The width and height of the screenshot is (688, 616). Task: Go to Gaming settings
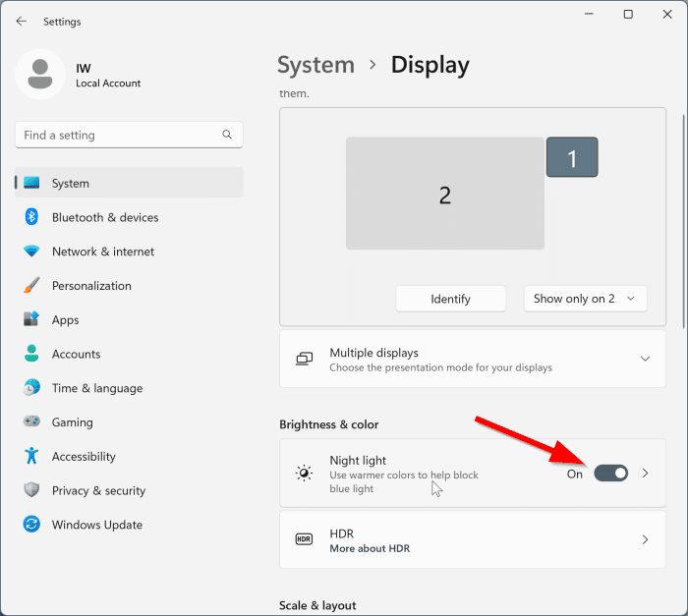(129, 421)
